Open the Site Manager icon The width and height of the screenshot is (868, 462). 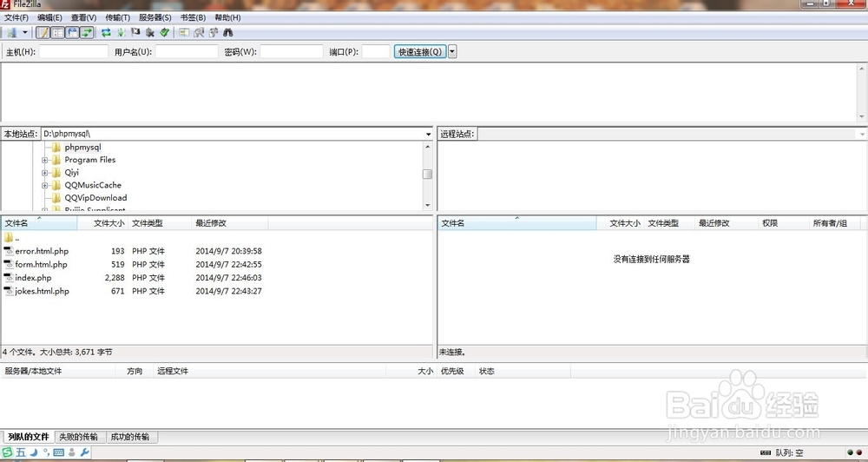[x=11, y=33]
